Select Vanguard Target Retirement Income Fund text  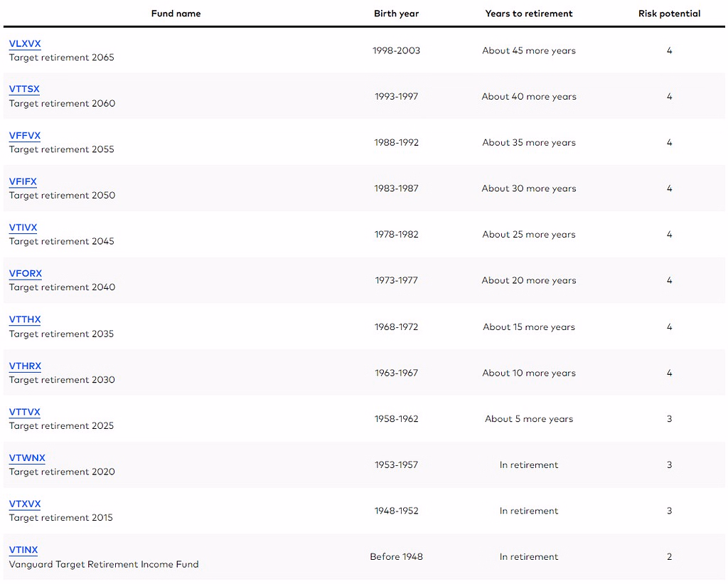[x=104, y=565]
